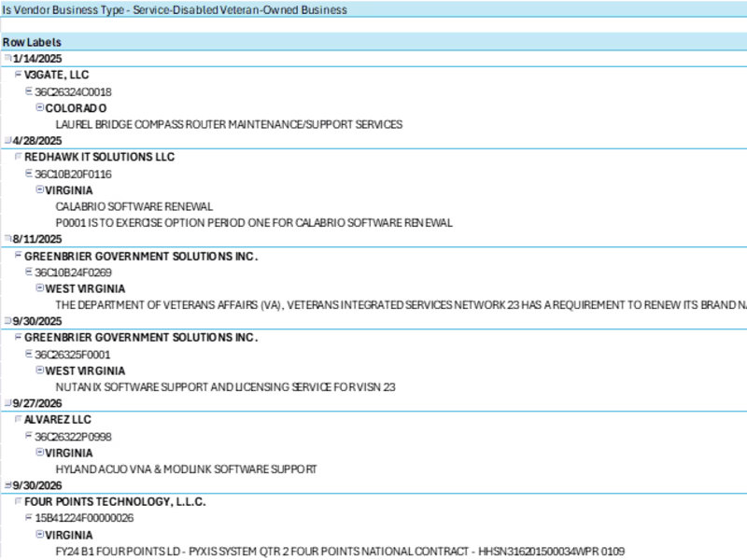Select contract number 36C26325F0001
747x560 pixels.
click(x=73, y=355)
